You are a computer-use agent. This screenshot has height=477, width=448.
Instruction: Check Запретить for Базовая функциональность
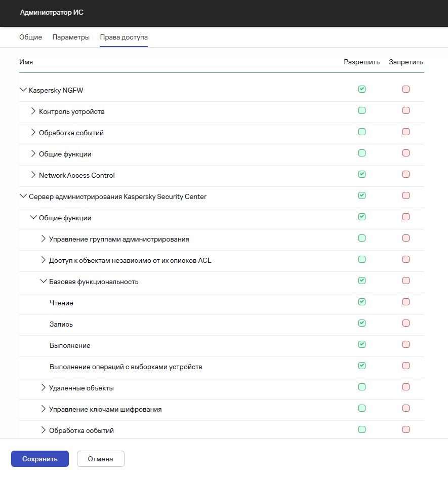click(x=406, y=281)
